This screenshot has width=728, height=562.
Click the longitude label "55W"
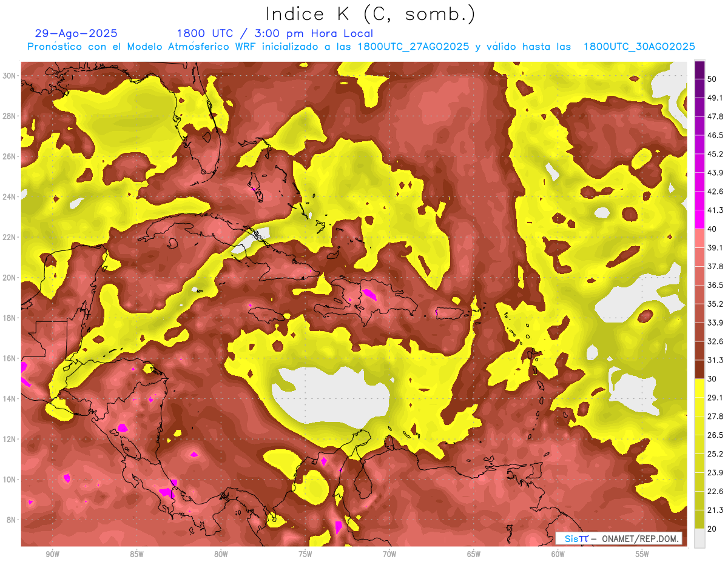[x=642, y=555]
